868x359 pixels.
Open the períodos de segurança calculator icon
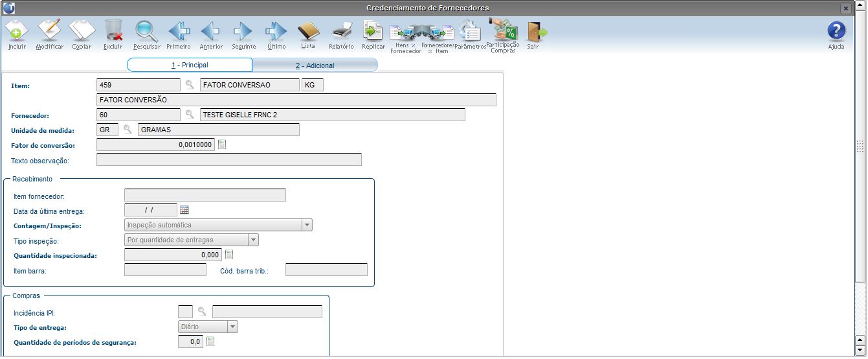click(210, 342)
